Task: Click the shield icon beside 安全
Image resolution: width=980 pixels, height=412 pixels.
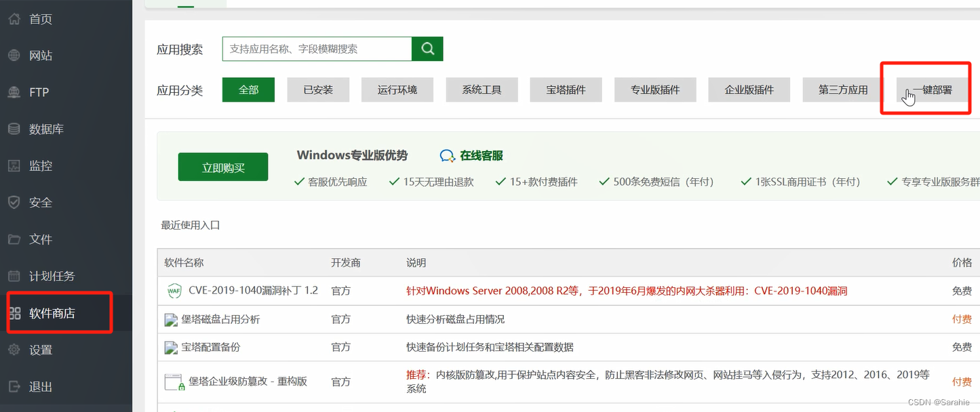Action: pos(14,202)
